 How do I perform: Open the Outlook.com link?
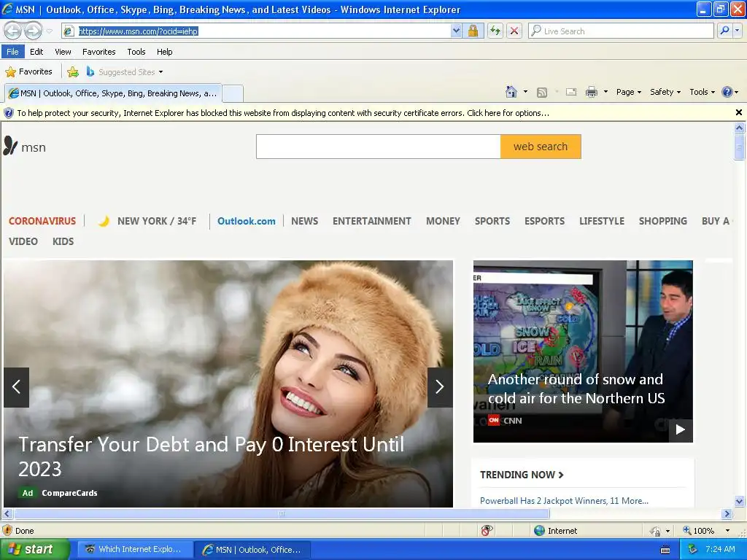(x=247, y=221)
